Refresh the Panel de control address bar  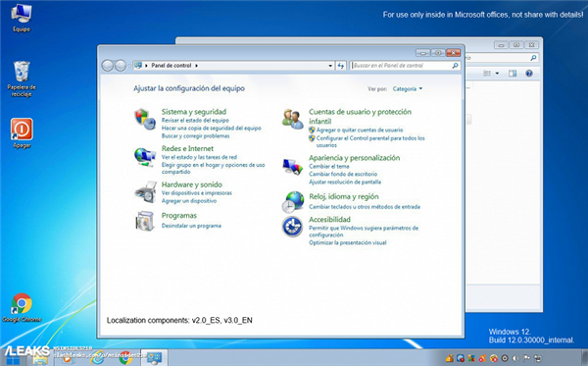340,66
